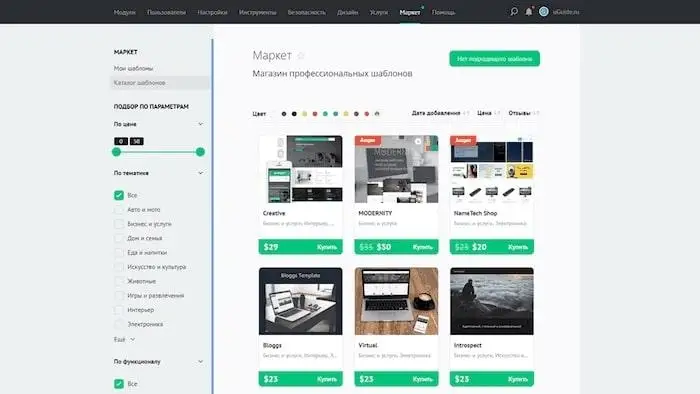Select Каталог шаблонов in sidebar
700x394 pixels.
pos(159,83)
